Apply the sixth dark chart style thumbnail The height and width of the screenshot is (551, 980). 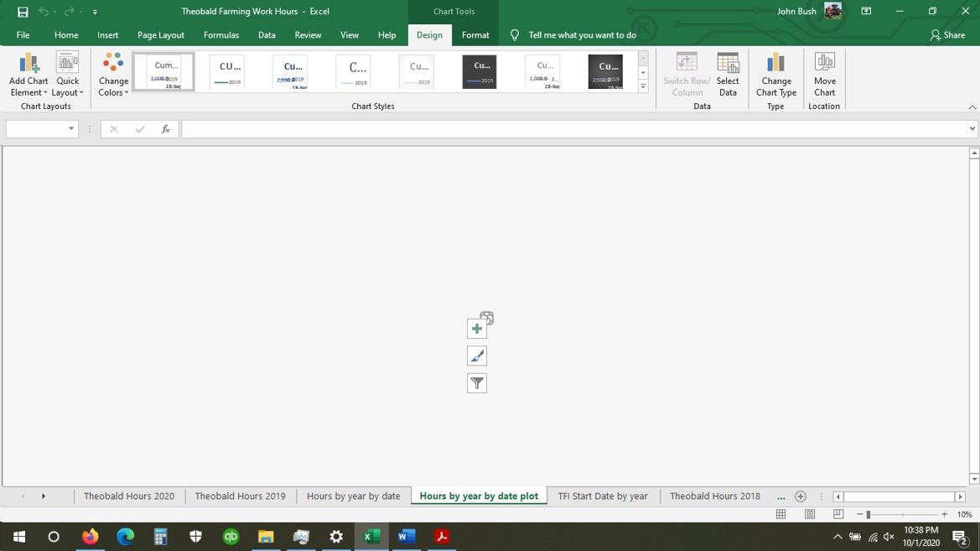(x=480, y=71)
